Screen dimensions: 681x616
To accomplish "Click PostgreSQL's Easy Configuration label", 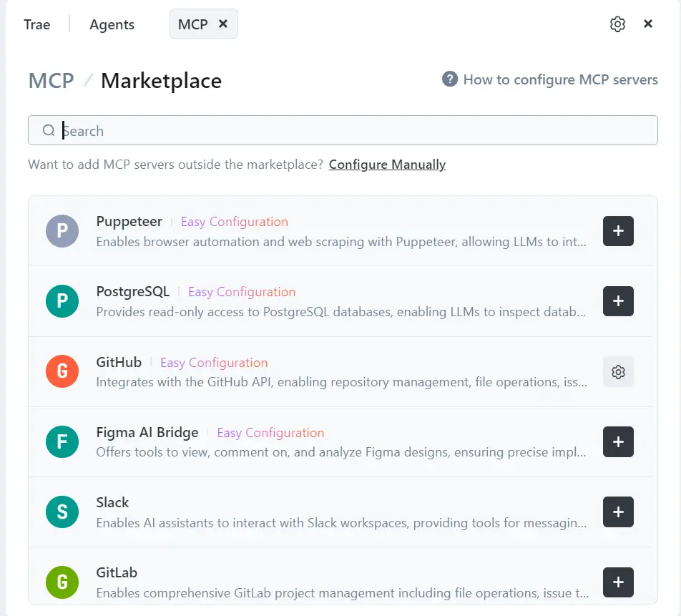I will [x=242, y=292].
